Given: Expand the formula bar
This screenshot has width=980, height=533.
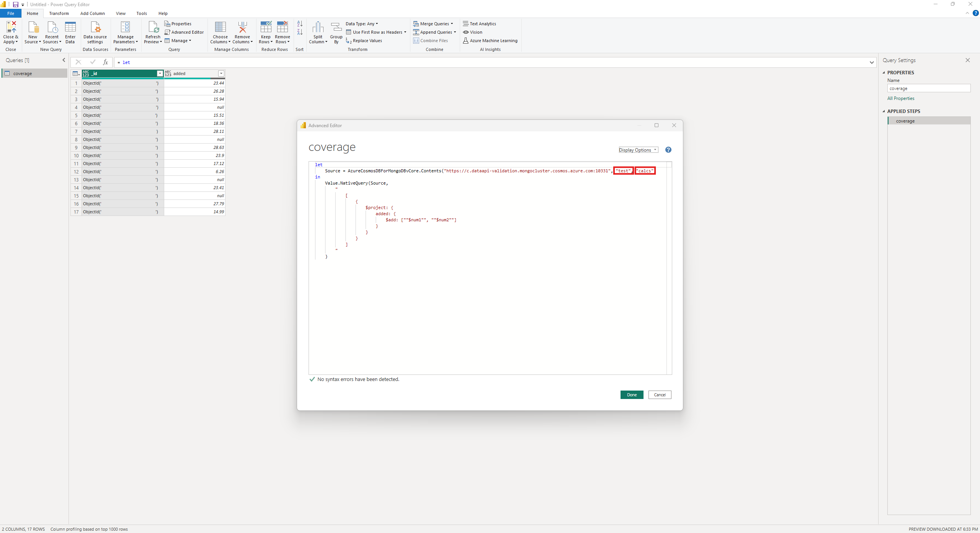Looking at the screenshot, I should [x=872, y=62].
